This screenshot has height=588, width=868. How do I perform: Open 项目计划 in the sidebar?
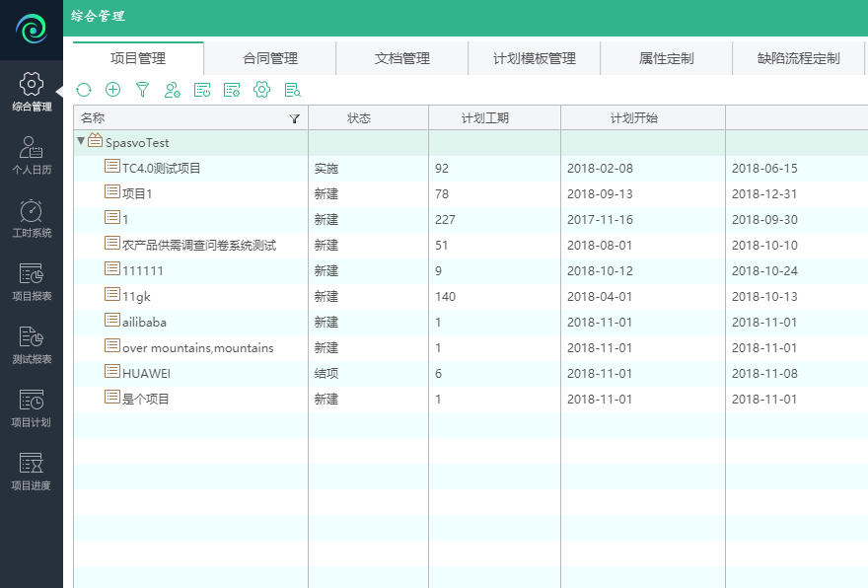32,408
